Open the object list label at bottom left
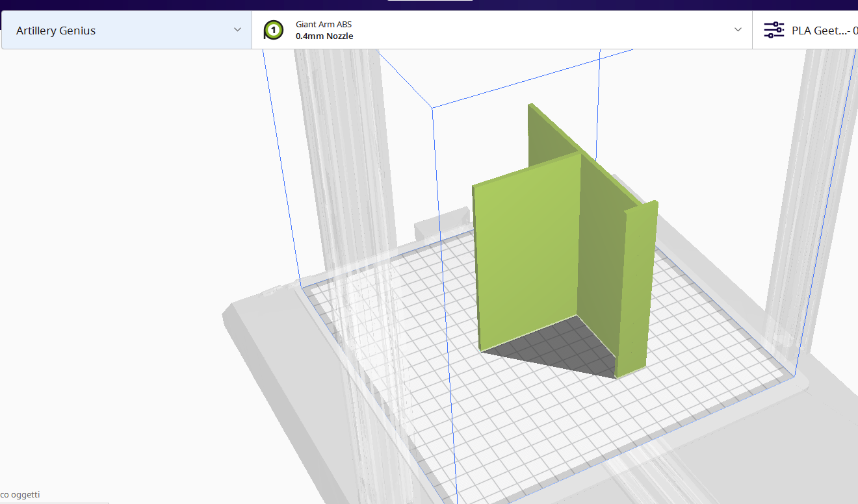Viewport: 858px width, 504px height. click(21, 495)
